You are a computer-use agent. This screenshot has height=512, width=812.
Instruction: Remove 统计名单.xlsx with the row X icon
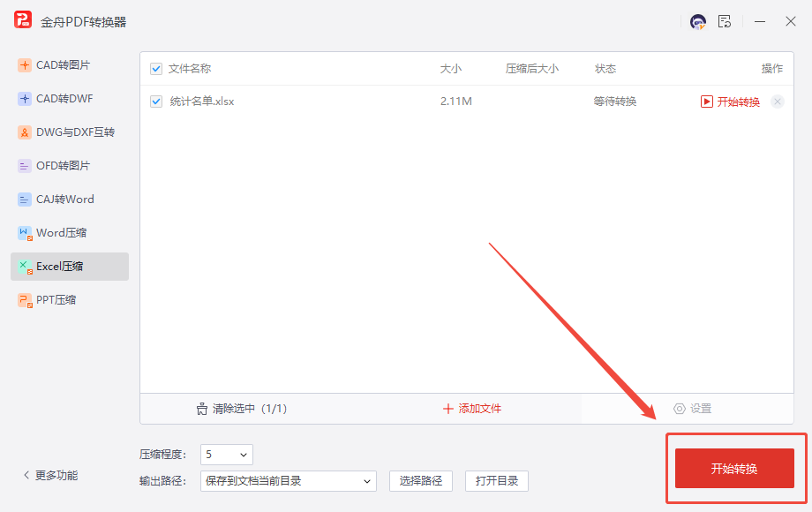coord(778,102)
